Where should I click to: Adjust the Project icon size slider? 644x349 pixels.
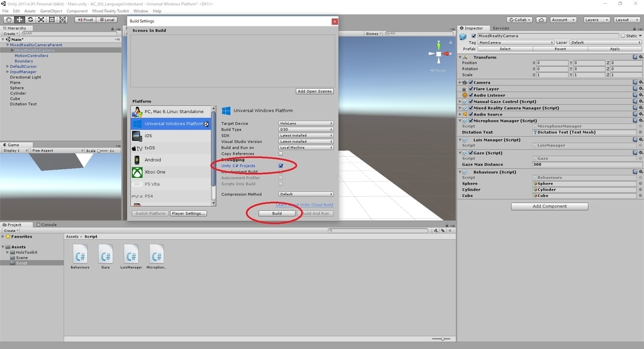[441, 339]
